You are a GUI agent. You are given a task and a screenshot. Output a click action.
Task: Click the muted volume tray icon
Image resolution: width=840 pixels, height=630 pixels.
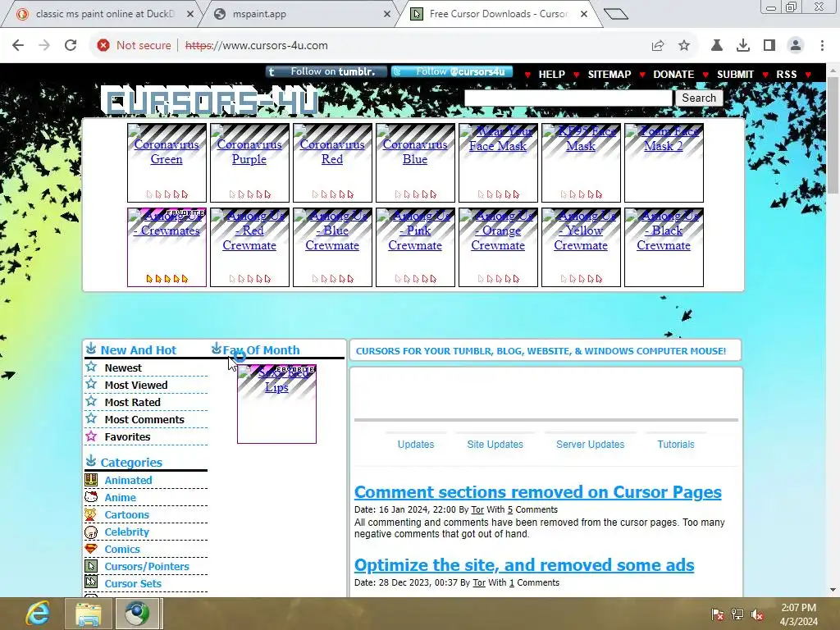coord(757,614)
